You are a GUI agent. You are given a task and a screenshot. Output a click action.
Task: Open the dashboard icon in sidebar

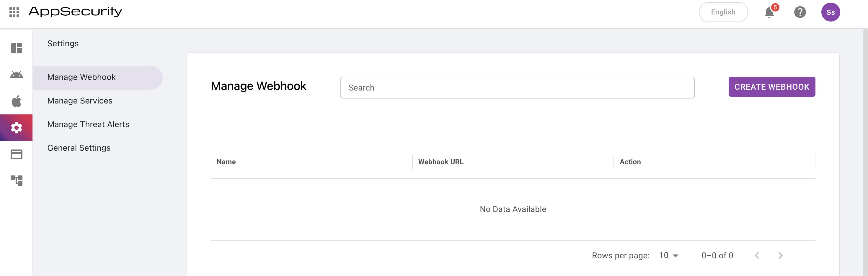(17, 48)
